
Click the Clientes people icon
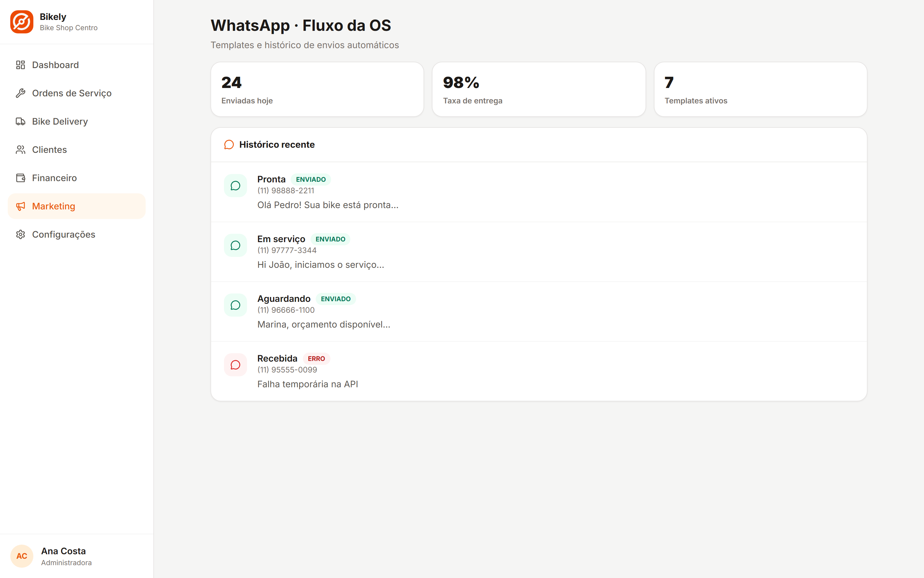[21, 150]
